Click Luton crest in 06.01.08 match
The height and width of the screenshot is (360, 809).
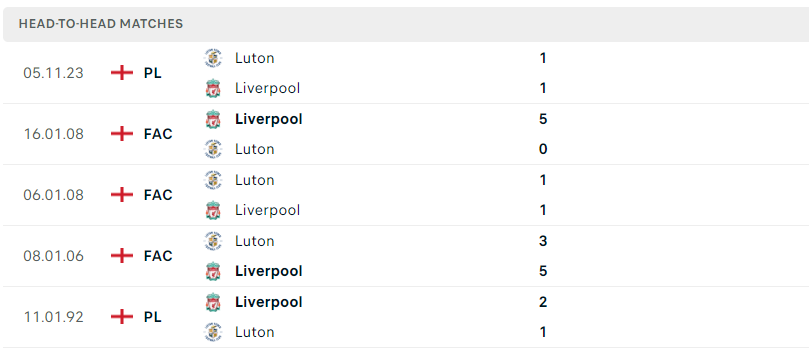click(x=213, y=180)
